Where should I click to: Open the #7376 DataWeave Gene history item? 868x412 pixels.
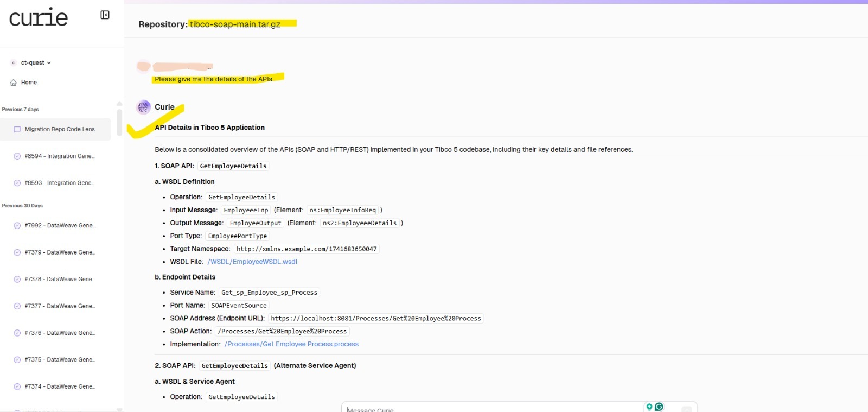click(60, 333)
